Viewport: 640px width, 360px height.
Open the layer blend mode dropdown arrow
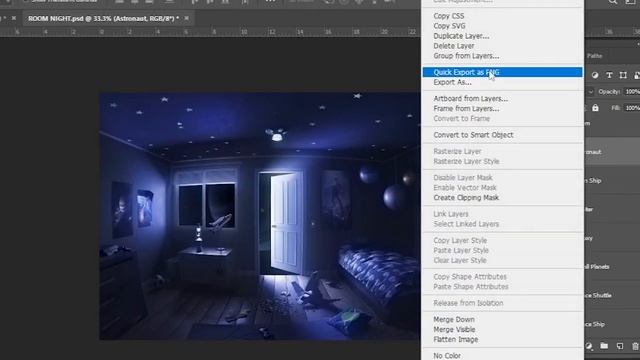590,92
